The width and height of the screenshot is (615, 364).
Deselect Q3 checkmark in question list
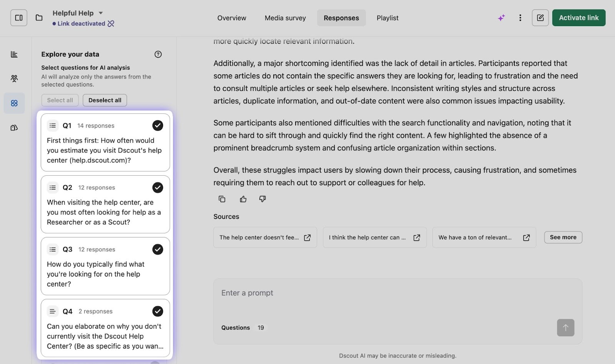158,249
